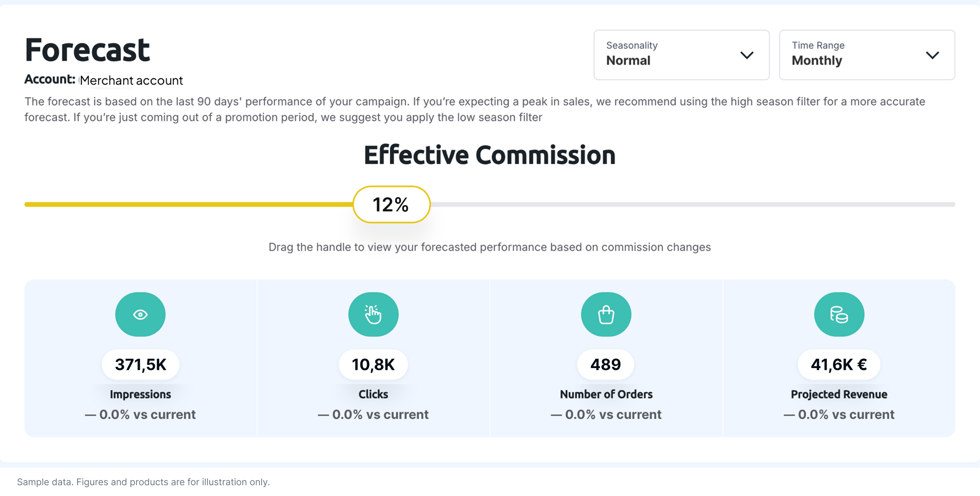Click the Effective Commission heading
Image resolution: width=980 pixels, height=496 pixels.
[490, 155]
